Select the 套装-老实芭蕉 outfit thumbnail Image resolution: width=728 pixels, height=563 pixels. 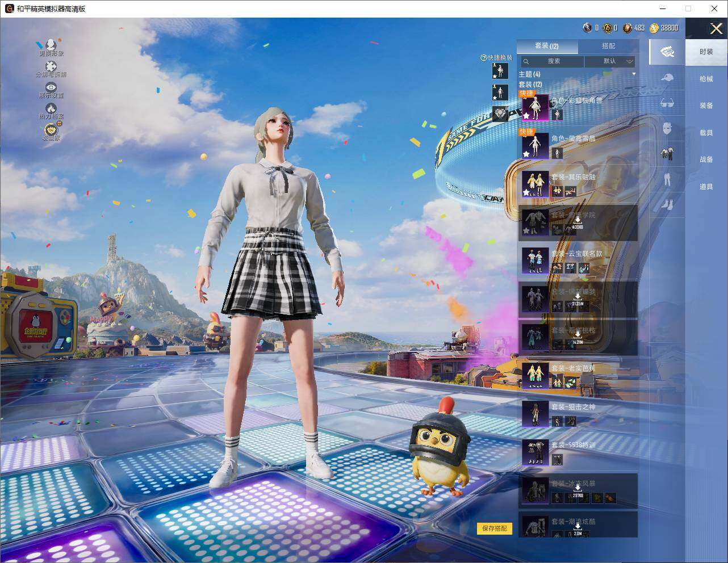tap(535, 376)
